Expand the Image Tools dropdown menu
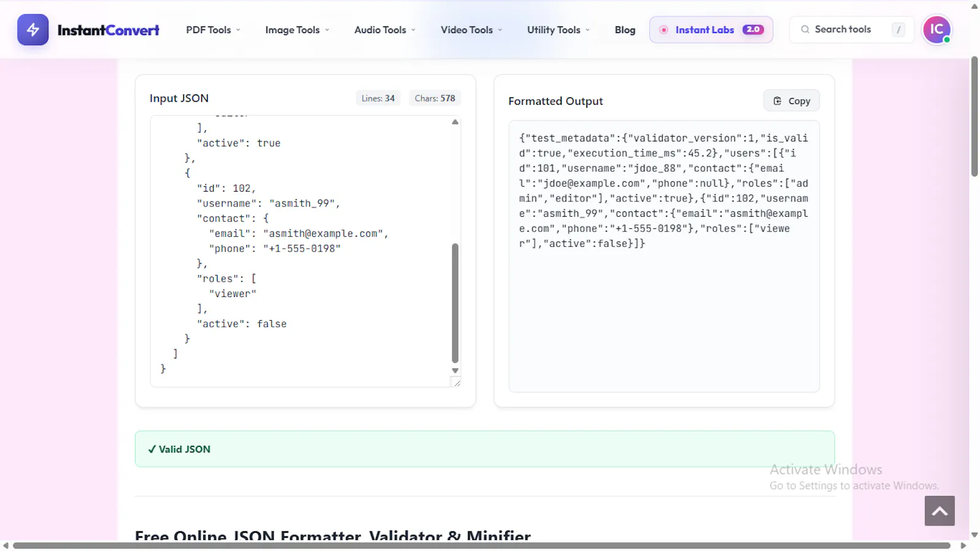The image size is (980, 551). 297,30
